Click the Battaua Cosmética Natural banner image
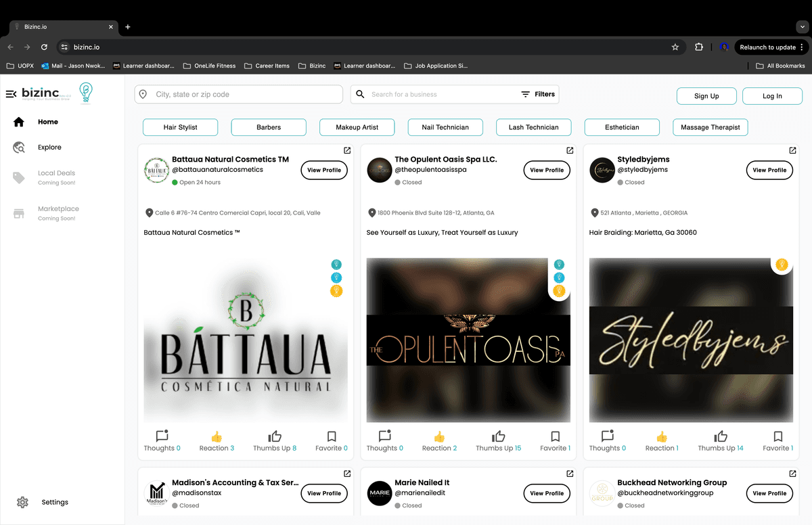 (246, 340)
